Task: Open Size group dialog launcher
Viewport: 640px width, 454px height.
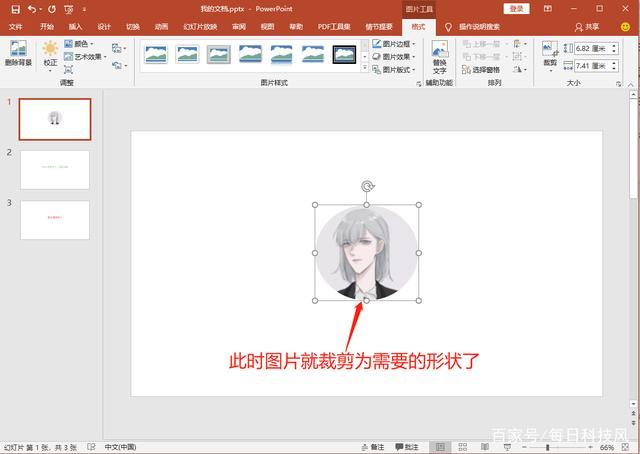Action: 619,84
